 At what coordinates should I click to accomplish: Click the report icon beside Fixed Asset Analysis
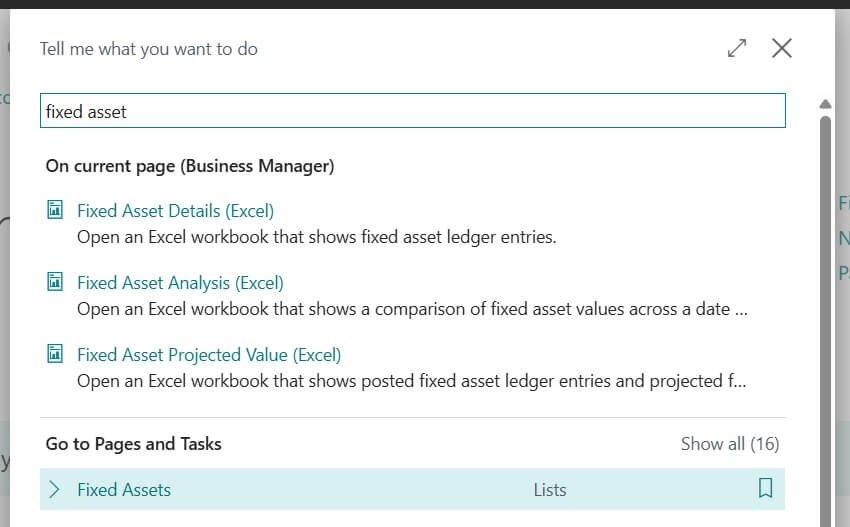tap(56, 282)
